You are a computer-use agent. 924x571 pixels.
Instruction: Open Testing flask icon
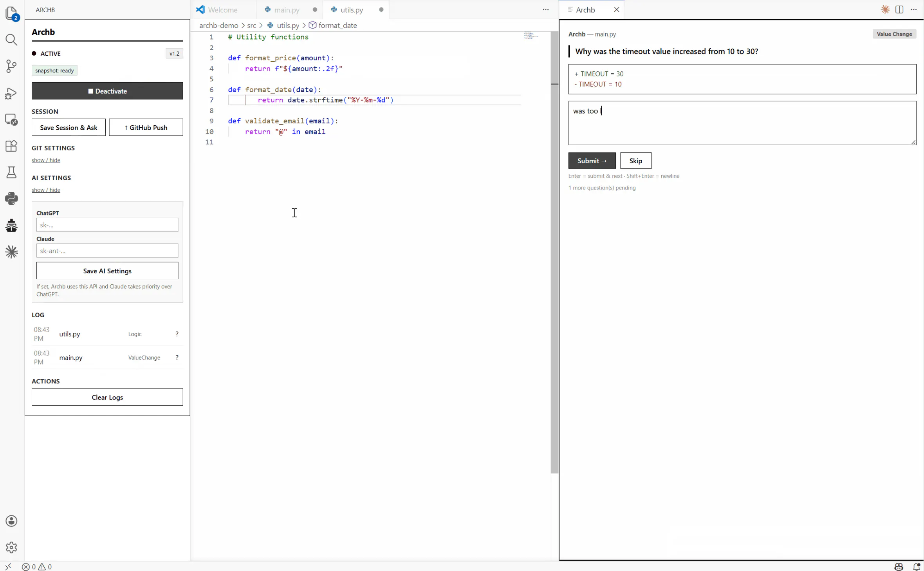click(x=11, y=172)
